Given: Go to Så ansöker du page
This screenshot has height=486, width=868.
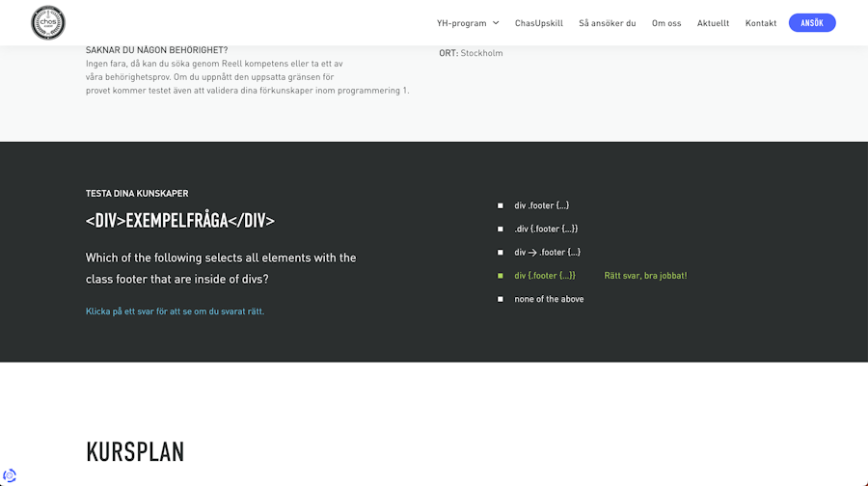Looking at the screenshot, I should click(608, 23).
